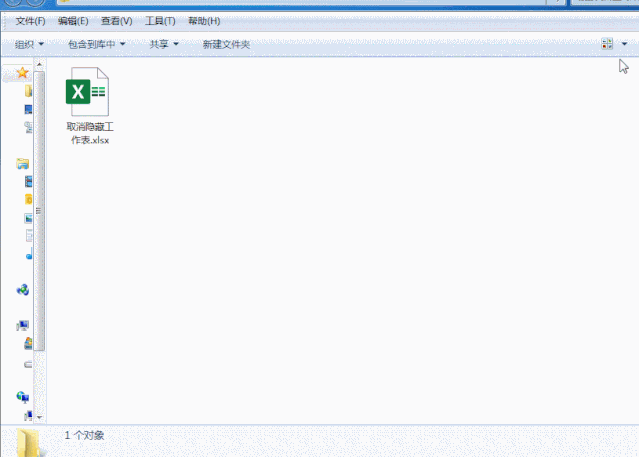
Task: Expand the 包含到库中 dropdown
Action: [96, 44]
